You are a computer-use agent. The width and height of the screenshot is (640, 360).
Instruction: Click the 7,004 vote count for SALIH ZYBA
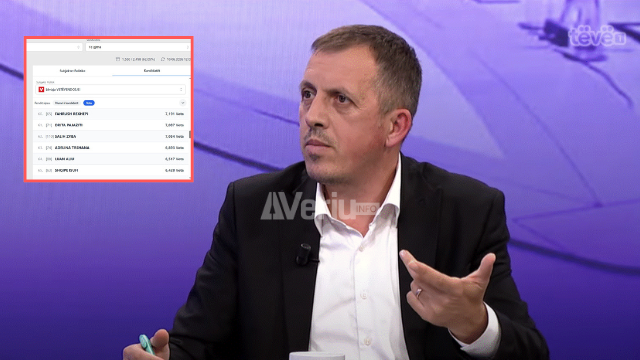(174, 136)
